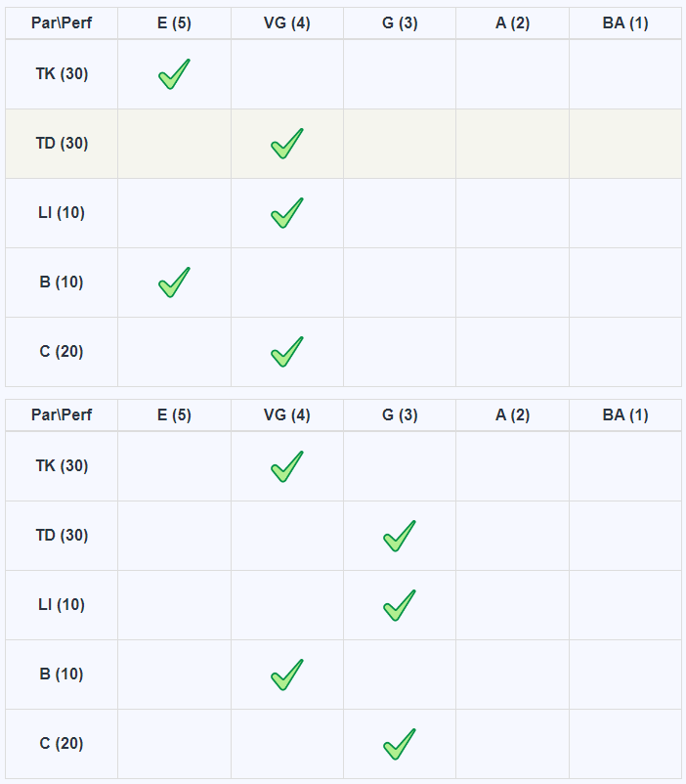The image size is (686, 784).
Task: Click the TD (30) checkmark in lower table
Action: [x=400, y=536]
